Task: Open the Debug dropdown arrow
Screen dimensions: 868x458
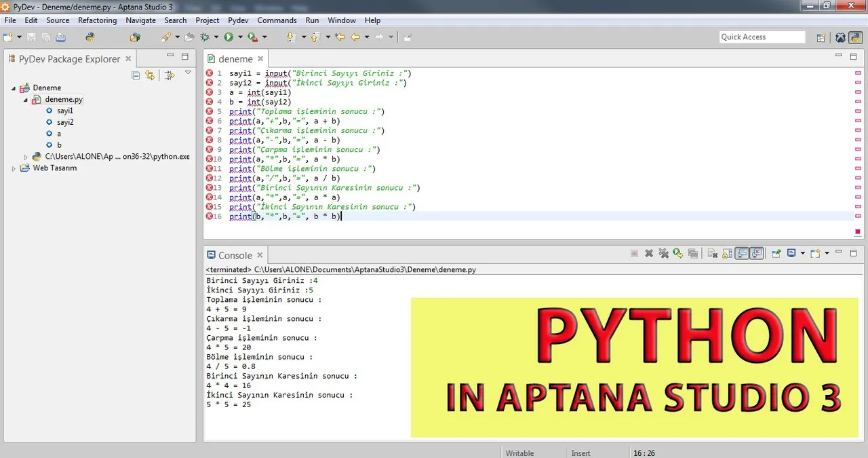Action: [x=216, y=37]
